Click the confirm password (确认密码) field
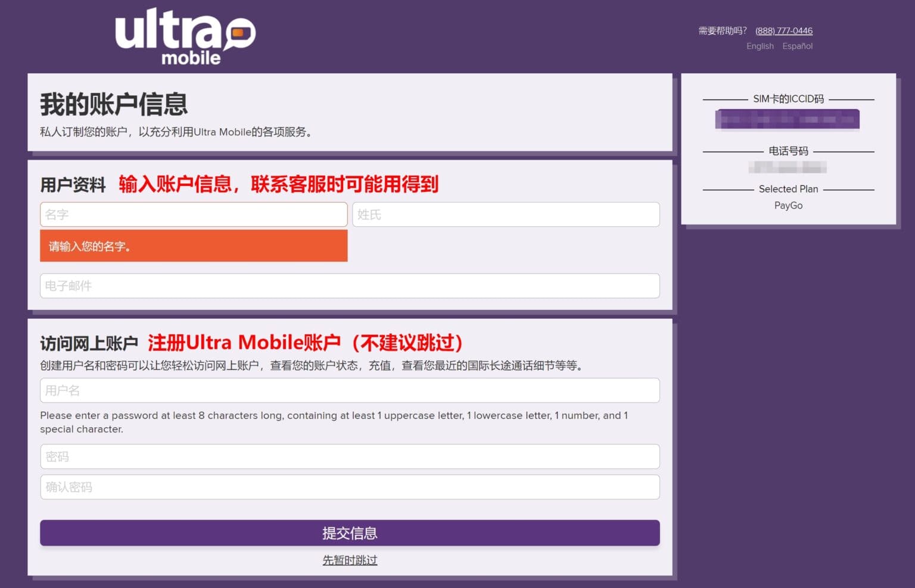 click(350, 487)
